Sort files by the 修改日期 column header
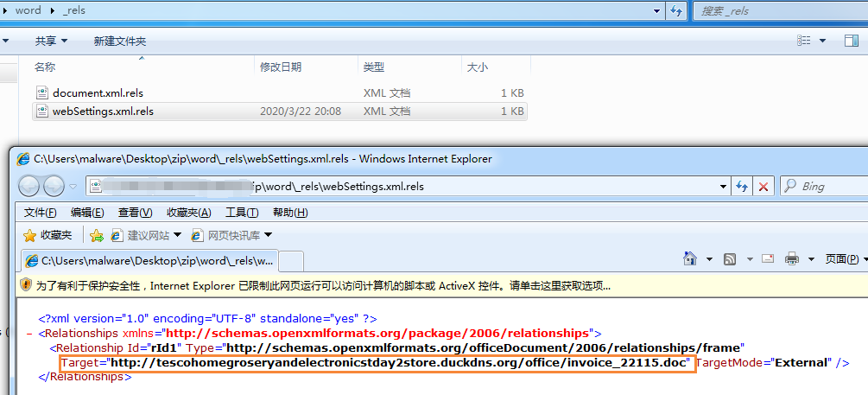The image size is (868, 395). [x=282, y=67]
